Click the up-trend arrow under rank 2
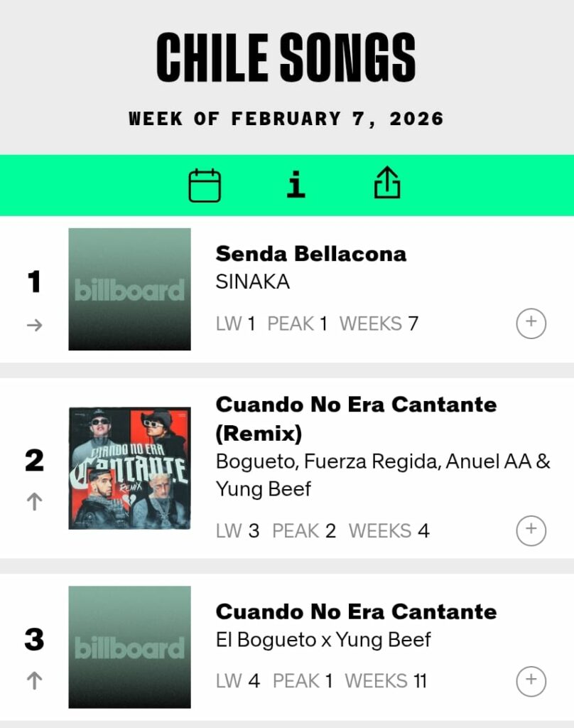This screenshot has height=728, width=574. pos(34,502)
